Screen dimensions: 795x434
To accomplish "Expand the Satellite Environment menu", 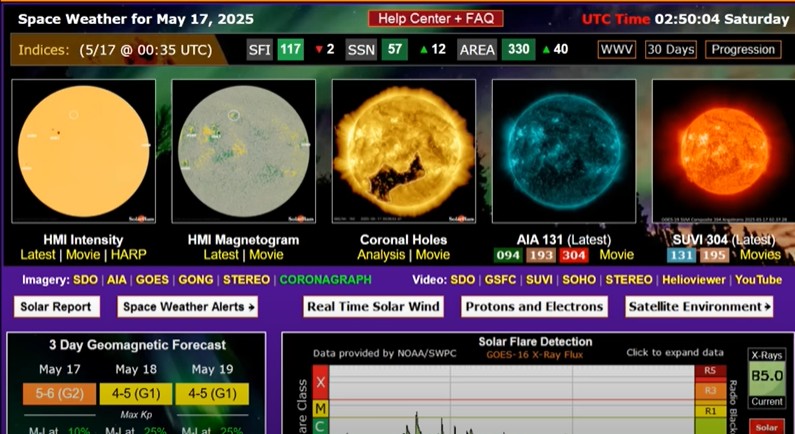I will coord(699,307).
